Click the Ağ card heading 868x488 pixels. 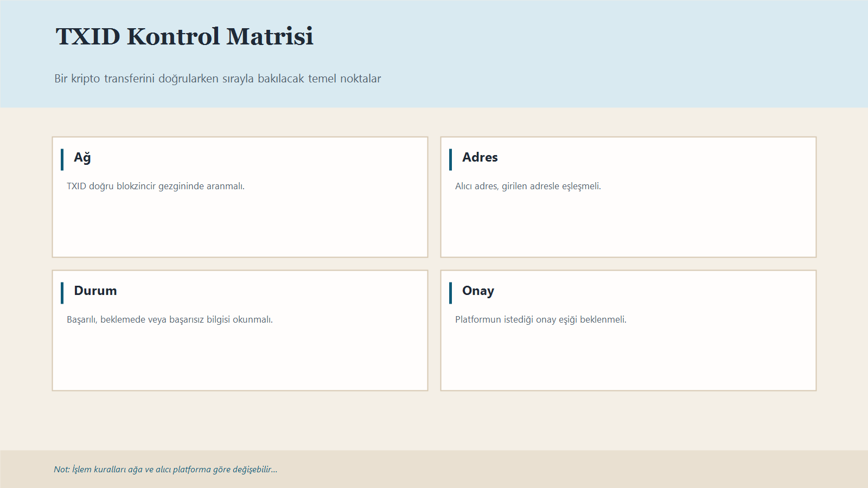pyautogui.click(x=82, y=157)
